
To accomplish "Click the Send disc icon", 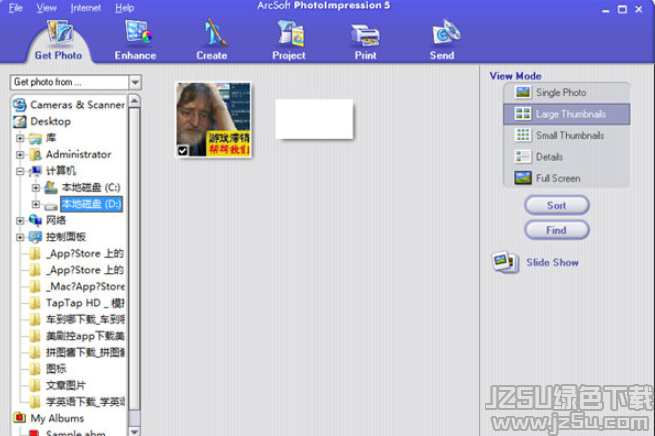I will (x=446, y=32).
